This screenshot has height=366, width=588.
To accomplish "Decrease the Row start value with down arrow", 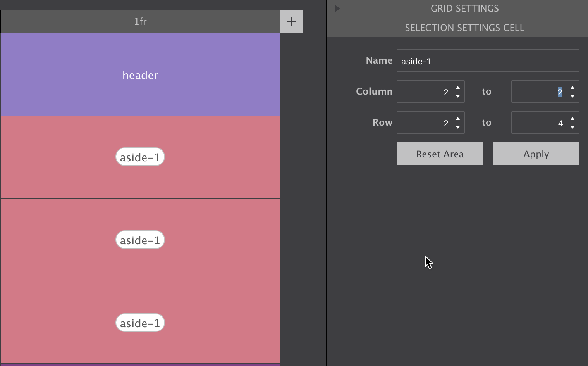I will pyautogui.click(x=458, y=127).
